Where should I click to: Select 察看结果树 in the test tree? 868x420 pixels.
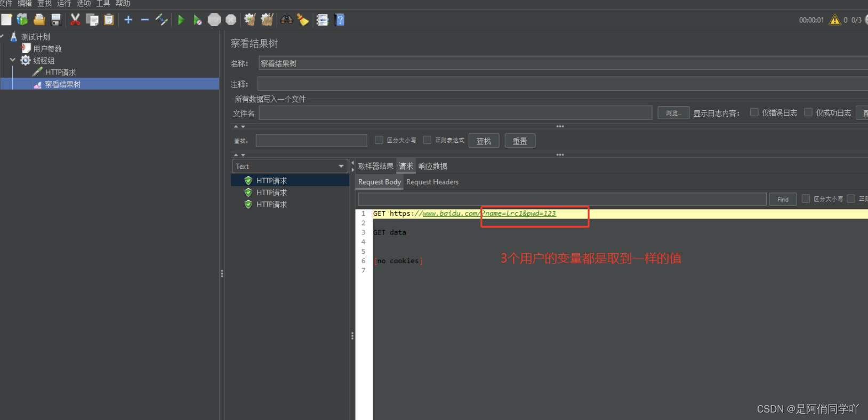(62, 84)
